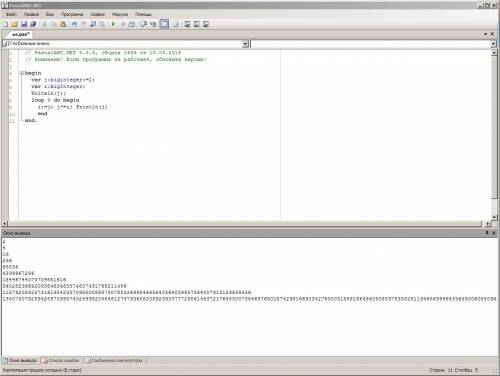Run the program with the green arrow
This screenshot has width=500, height=376.
click(x=113, y=24)
